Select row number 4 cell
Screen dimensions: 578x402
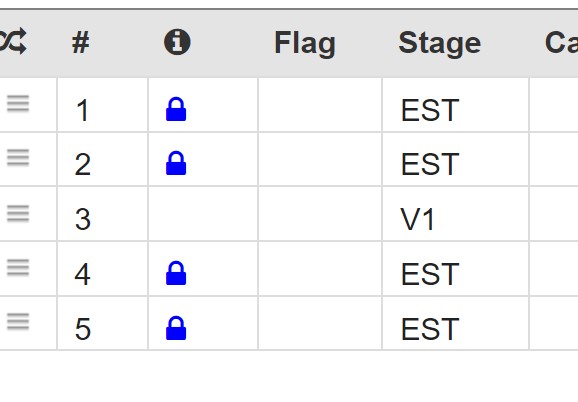pos(102,269)
